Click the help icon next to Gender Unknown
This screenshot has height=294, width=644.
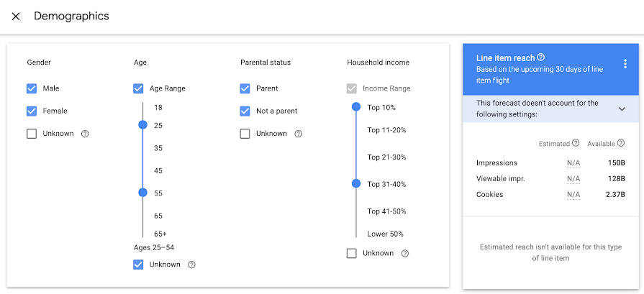pyautogui.click(x=85, y=134)
